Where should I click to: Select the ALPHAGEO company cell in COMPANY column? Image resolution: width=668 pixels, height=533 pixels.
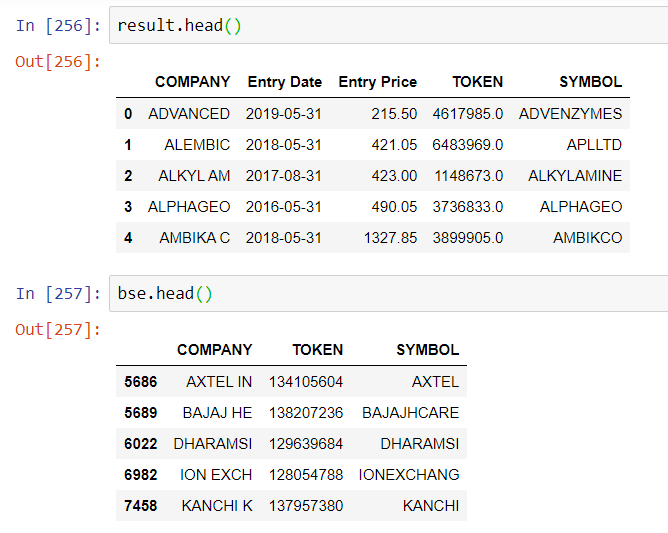click(189, 207)
